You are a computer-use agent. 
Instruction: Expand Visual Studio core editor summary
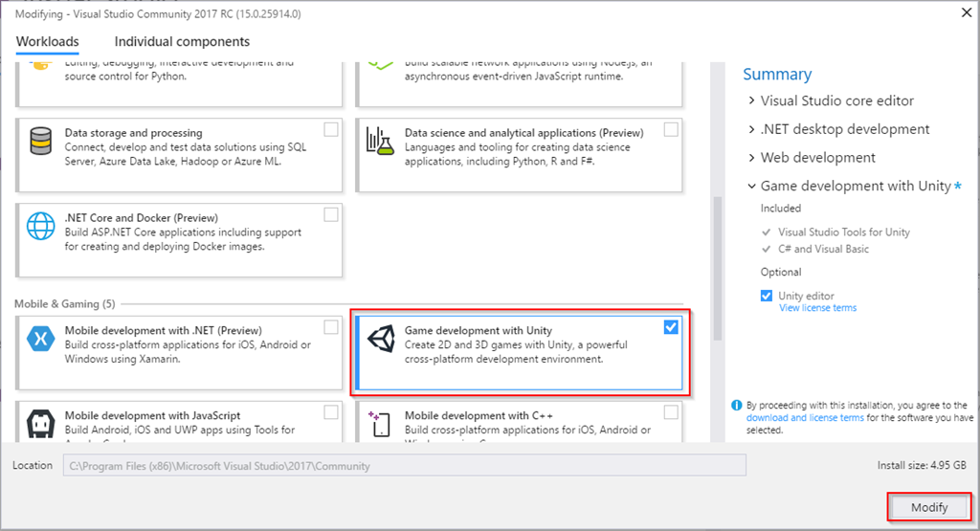click(751, 100)
